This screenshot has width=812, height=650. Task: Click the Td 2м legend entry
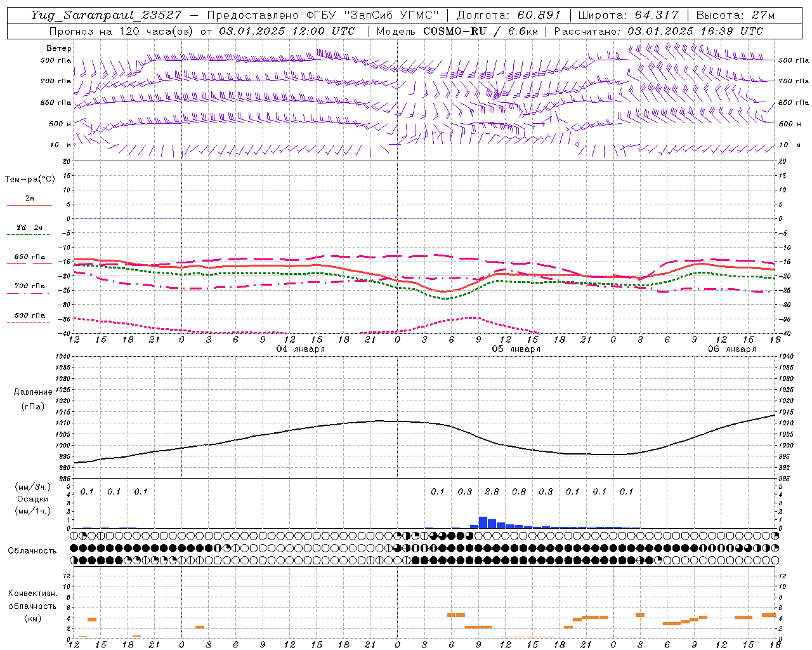(30, 227)
